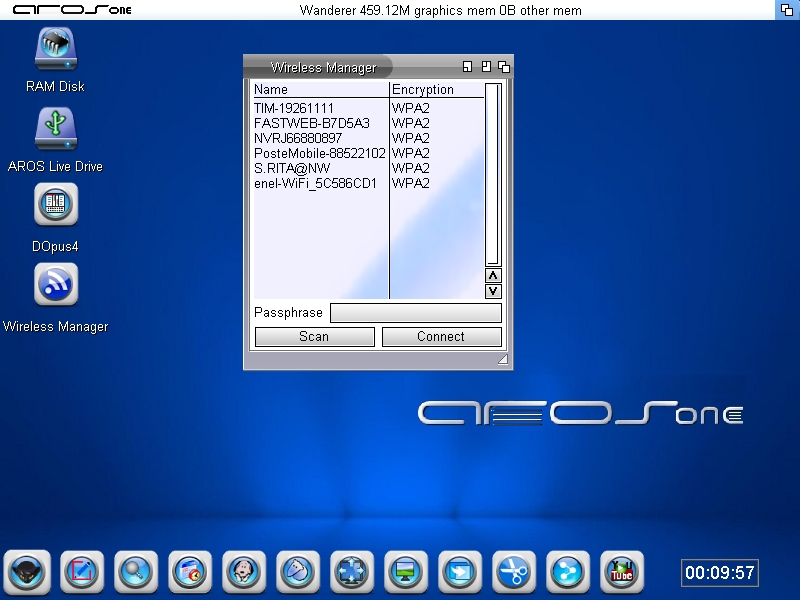Click the AROS One logo in top bar

click(72, 10)
